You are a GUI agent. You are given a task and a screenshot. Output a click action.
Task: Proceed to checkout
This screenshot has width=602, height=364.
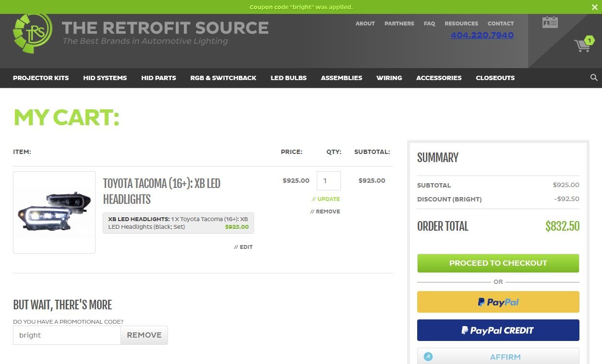(x=498, y=263)
